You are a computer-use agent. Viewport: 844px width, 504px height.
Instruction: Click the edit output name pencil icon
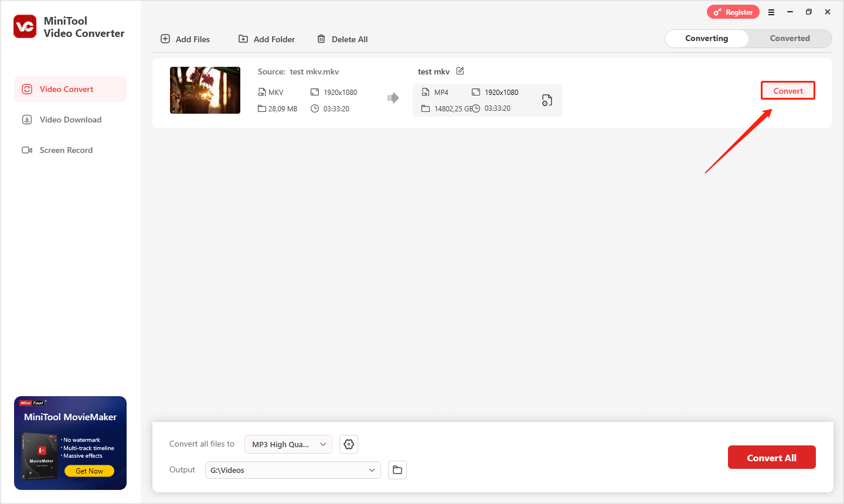pos(460,71)
